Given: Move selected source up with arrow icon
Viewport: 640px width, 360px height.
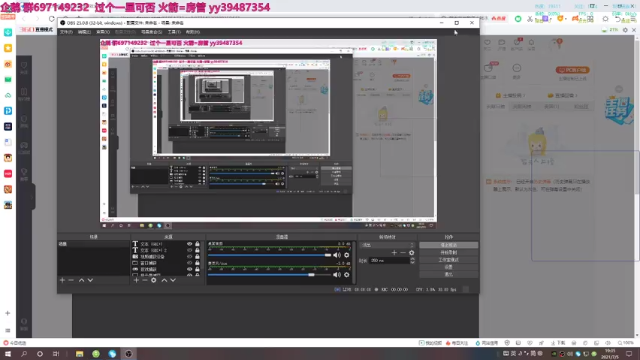Looking at the screenshot, I should click(164, 280).
